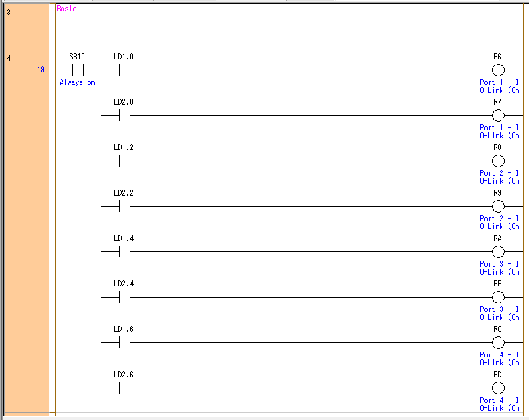Select the LD1.6 contact
This screenshot has height=420, width=529.
click(x=124, y=343)
